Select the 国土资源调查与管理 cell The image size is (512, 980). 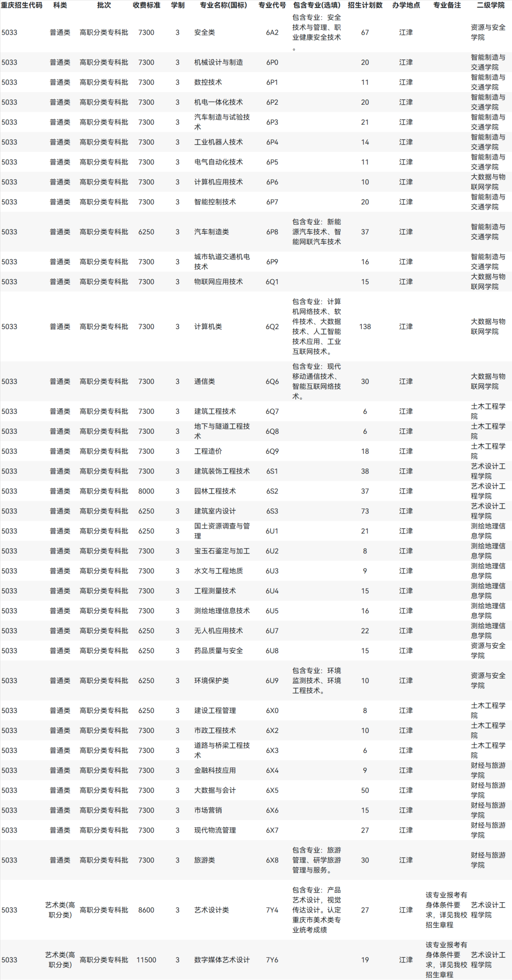click(222, 531)
